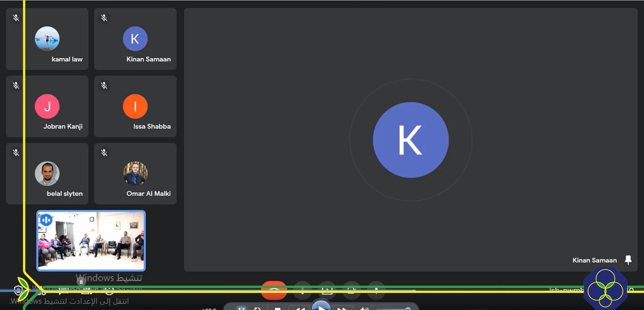This screenshot has width=644, height=310.
Task: Skip to next track in media player
Action: pyautogui.click(x=342, y=308)
